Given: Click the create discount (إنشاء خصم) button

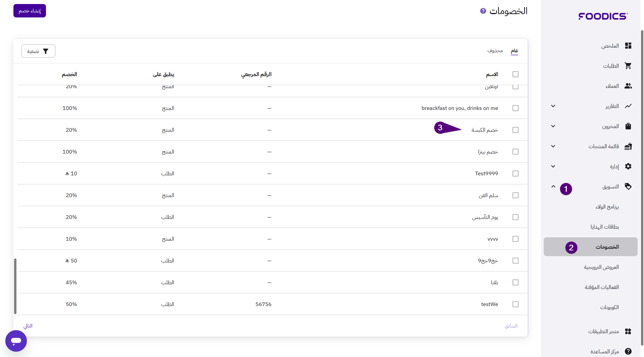Looking at the screenshot, I should click(30, 11).
